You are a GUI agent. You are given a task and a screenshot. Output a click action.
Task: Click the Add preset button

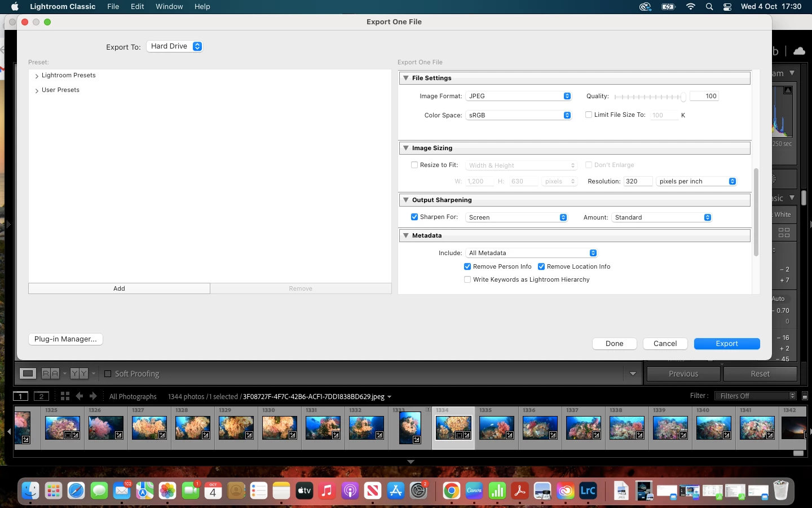[119, 288]
